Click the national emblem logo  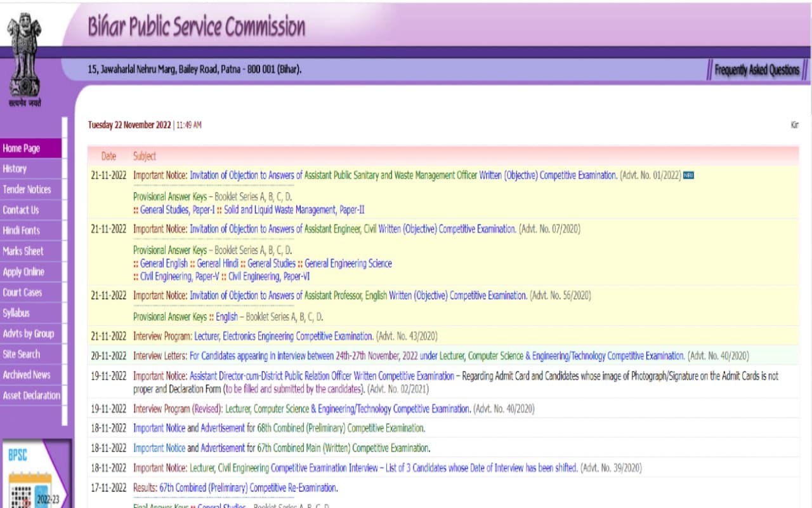pyautogui.click(x=24, y=57)
